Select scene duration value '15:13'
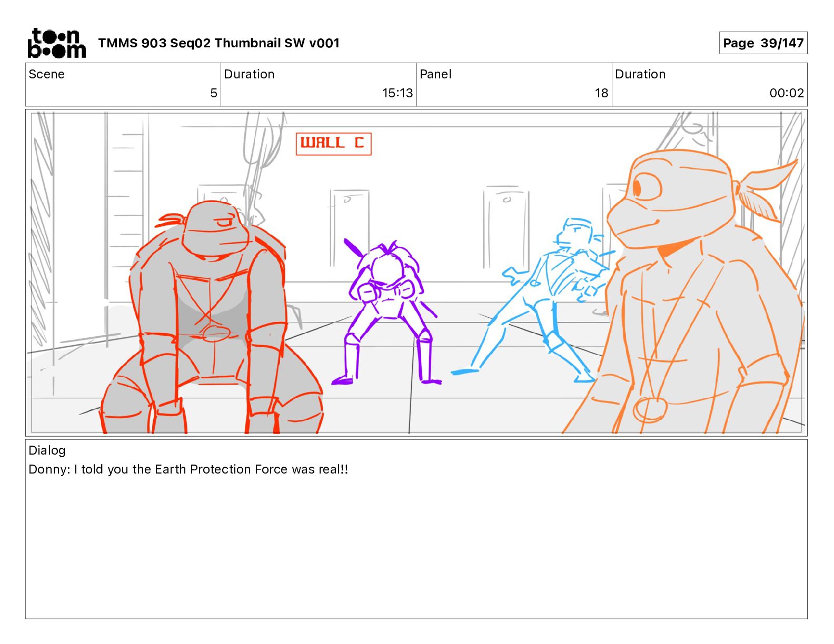This screenshot has height=644, width=834. pyautogui.click(x=398, y=93)
